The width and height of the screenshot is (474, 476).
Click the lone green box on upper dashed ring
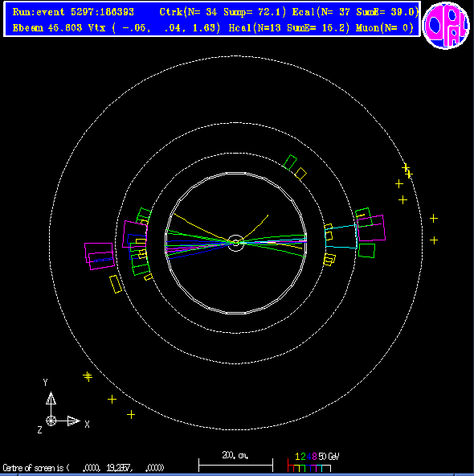tap(290, 162)
